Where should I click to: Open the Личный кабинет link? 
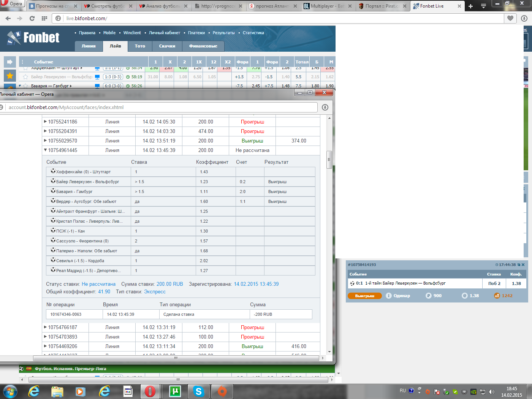point(165,33)
